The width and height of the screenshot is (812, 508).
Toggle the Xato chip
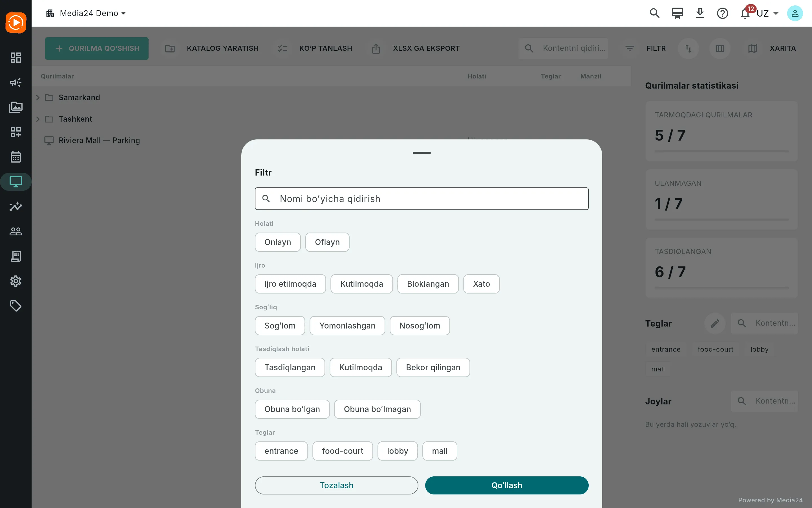pyautogui.click(x=482, y=284)
